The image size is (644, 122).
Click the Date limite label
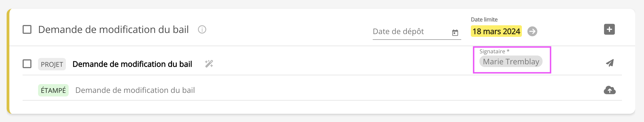(484, 20)
